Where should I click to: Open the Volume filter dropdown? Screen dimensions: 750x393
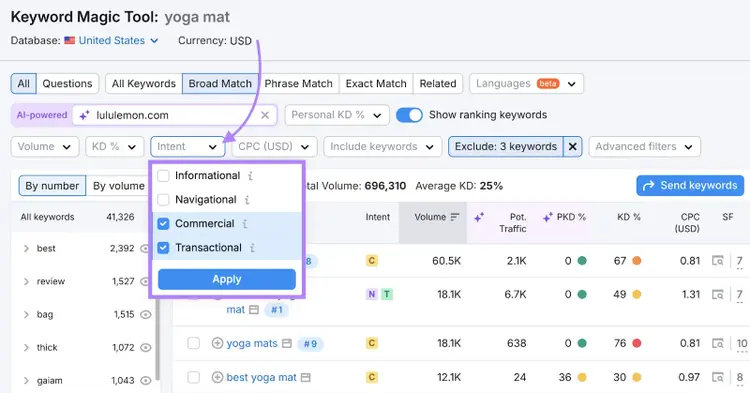[44, 147]
